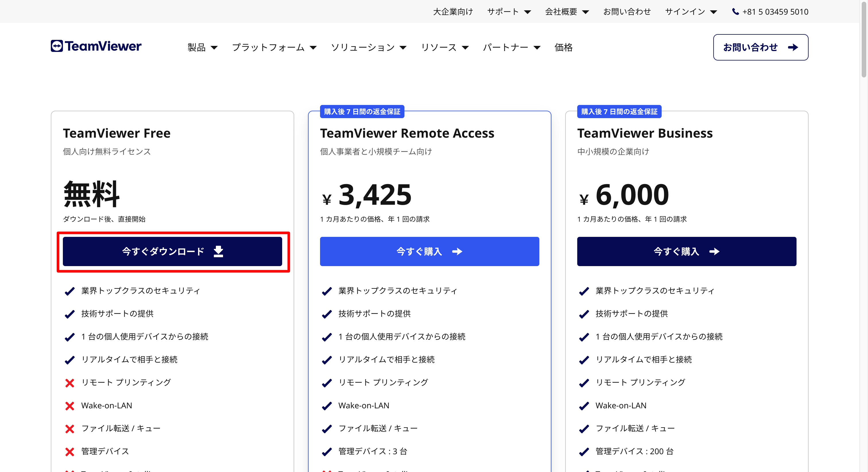868x472 pixels.
Task: Click download icon in 今すぐダウンロード button
Action: point(218,251)
